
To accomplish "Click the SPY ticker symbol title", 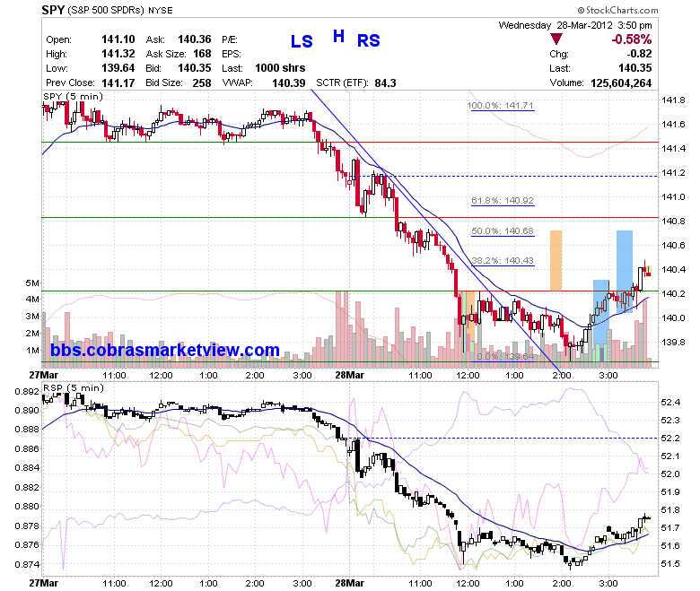I will (53, 10).
